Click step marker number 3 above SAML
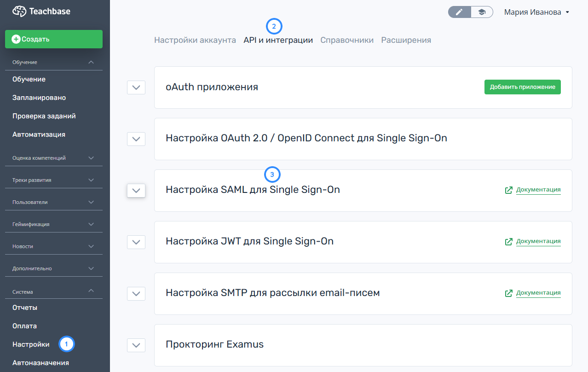This screenshot has width=588, height=372. pos(272,175)
